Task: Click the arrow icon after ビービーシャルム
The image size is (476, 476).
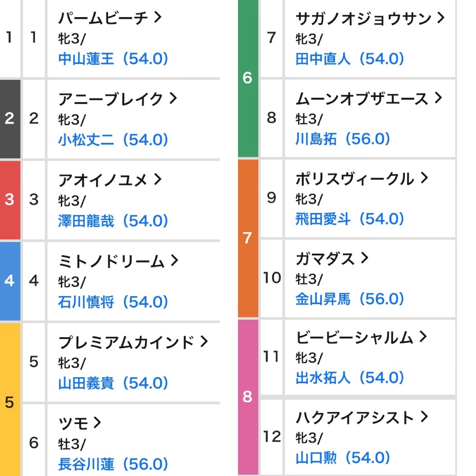Action: [423, 336]
